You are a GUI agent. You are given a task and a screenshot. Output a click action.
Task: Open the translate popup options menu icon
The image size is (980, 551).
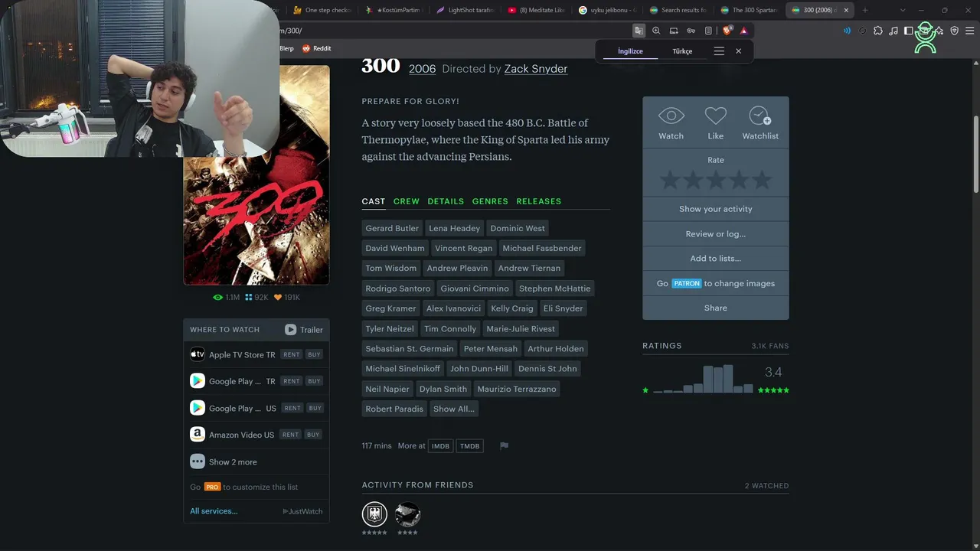point(719,51)
